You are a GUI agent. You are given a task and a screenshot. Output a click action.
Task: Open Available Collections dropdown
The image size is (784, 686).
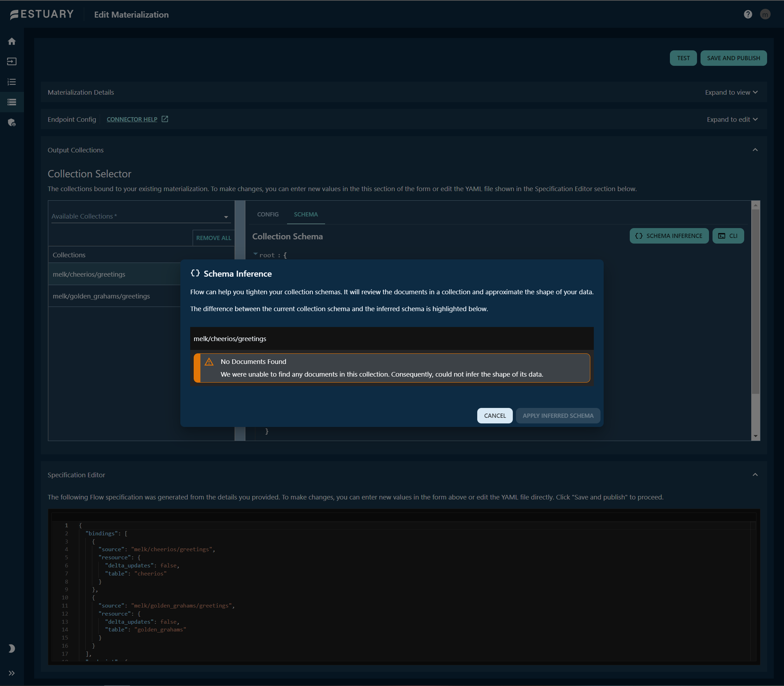click(x=141, y=216)
